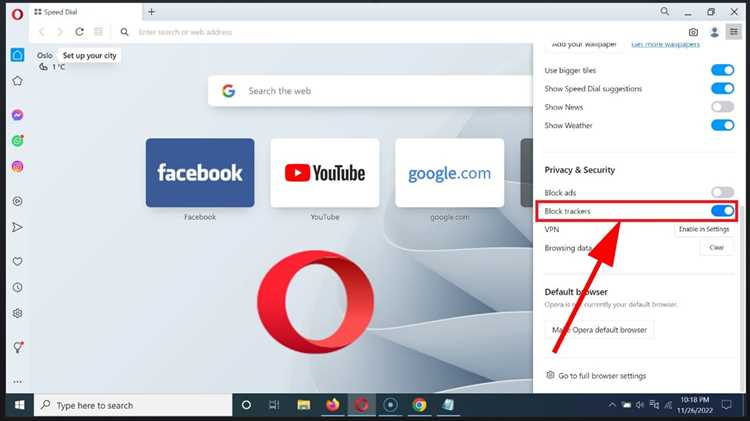Open a new tab with plus button
The width and height of the screenshot is (750, 421).
pos(152,12)
